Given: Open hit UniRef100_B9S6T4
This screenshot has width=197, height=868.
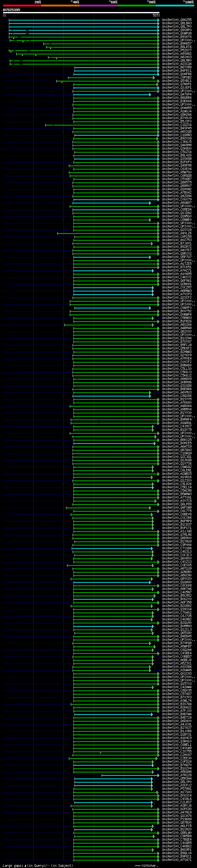Looking at the screenshot, I should click(x=177, y=37).
